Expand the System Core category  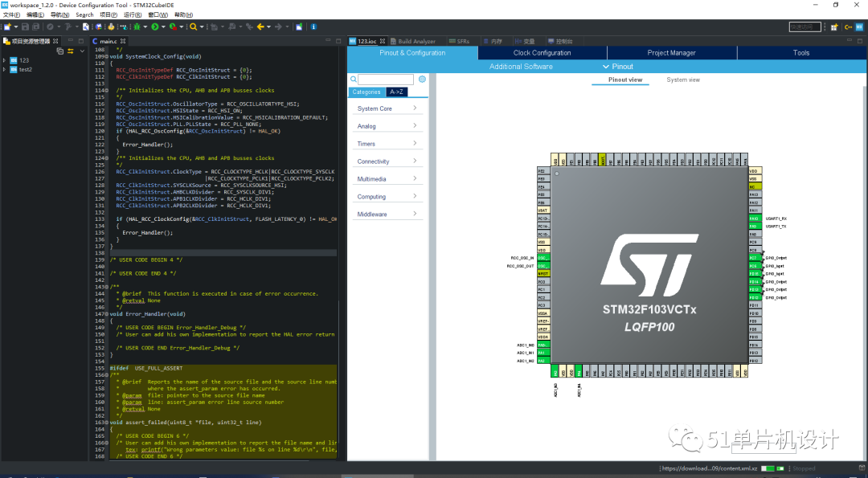[387, 108]
